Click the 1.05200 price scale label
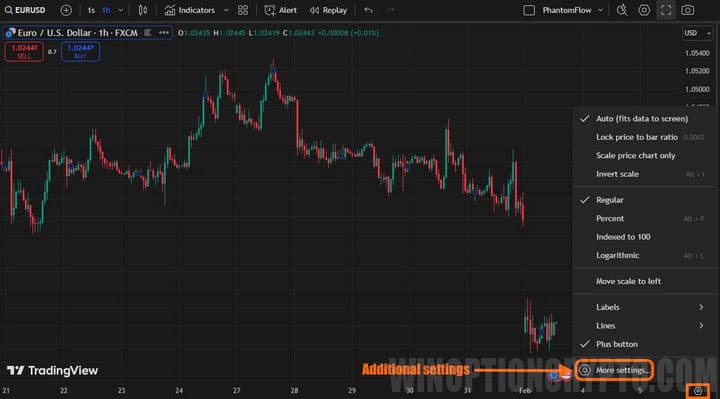Viewport: 720px width, 399px height. [697, 71]
